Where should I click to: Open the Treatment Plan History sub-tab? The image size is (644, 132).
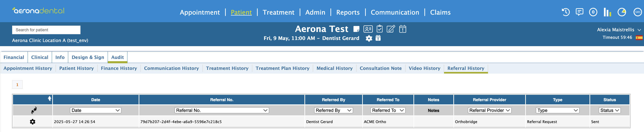pyautogui.click(x=283, y=68)
